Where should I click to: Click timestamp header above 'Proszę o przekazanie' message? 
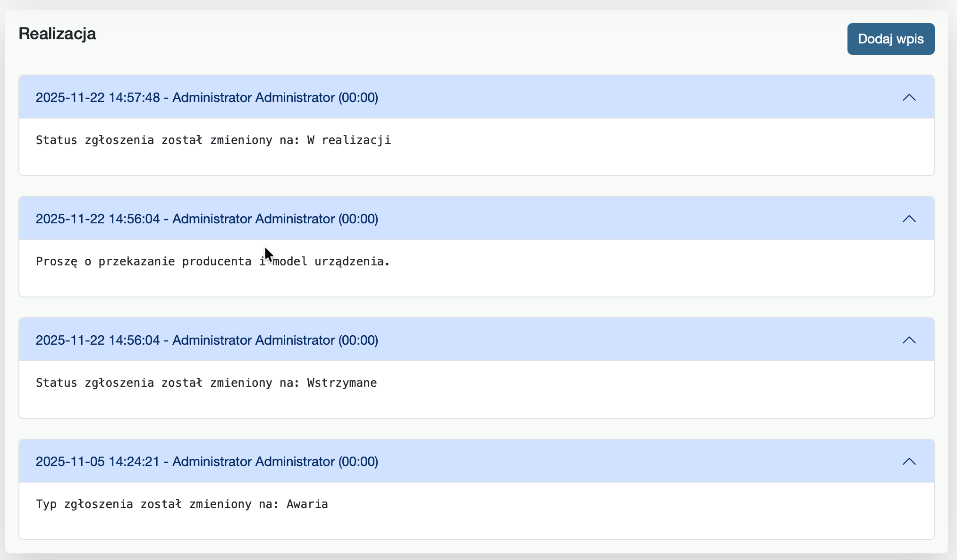pos(98,219)
